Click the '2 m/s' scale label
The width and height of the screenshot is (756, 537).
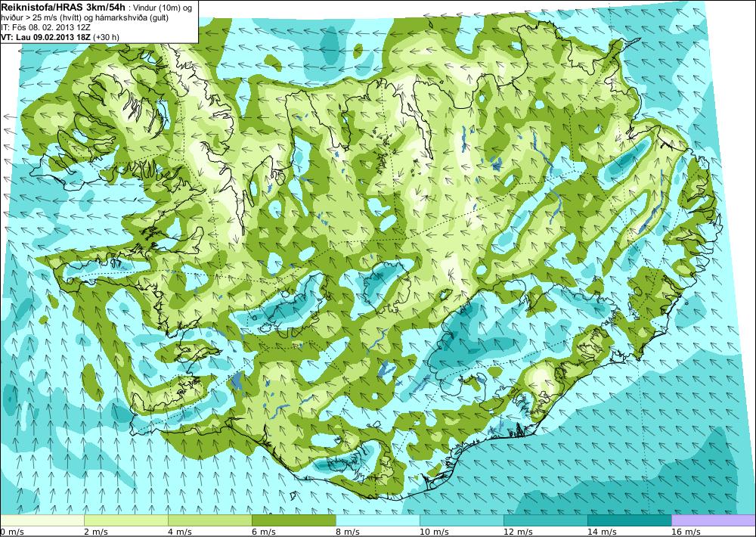point(97,532)
